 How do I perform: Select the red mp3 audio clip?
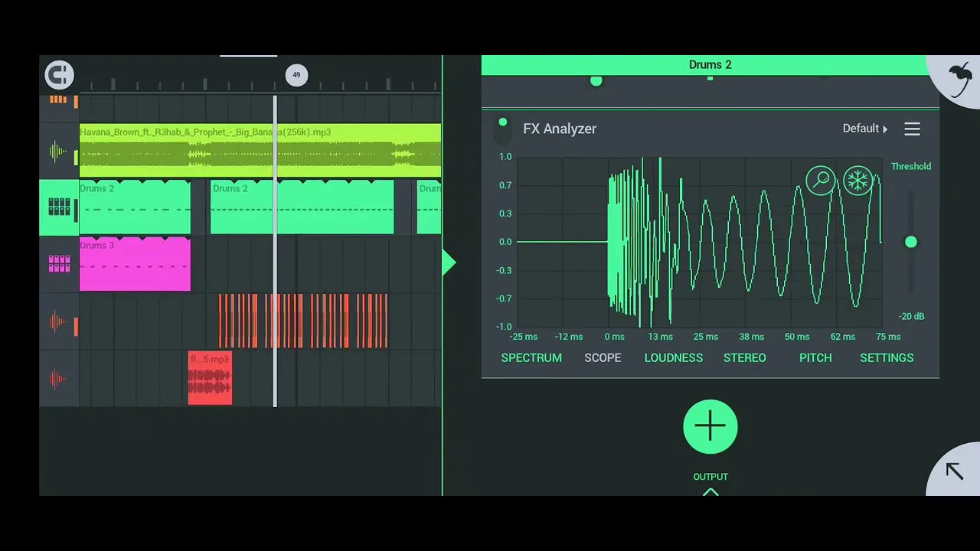(210, 378)
